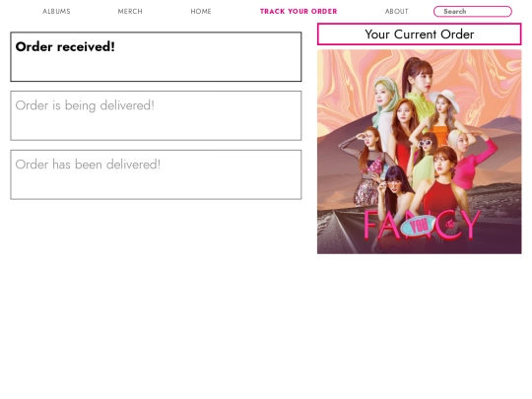This screenshot has width=532, height=399.
Task: Navigate to the Home page
Action: [x=201, y=11]
